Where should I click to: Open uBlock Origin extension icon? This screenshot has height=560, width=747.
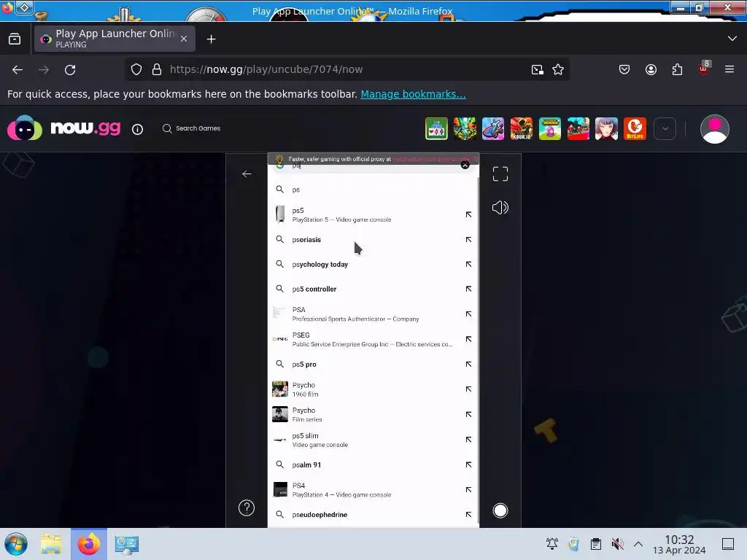[704, 69]
